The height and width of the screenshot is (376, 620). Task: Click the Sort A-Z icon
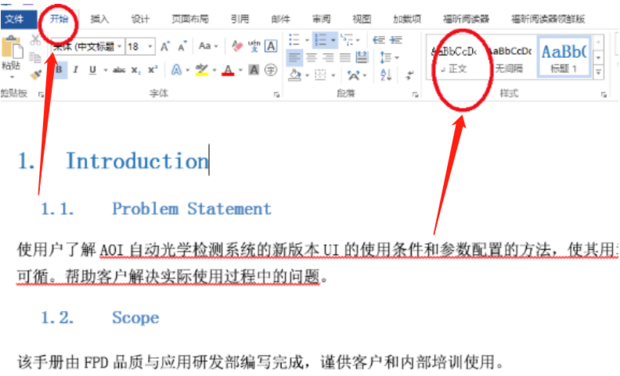[x=386, y=74]
